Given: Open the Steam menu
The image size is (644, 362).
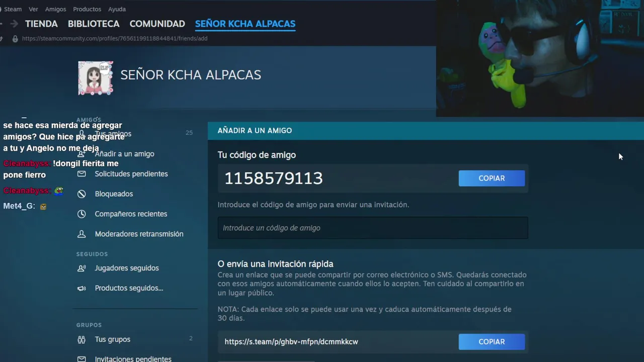Looking at the screenshot, I should point(13,9).
